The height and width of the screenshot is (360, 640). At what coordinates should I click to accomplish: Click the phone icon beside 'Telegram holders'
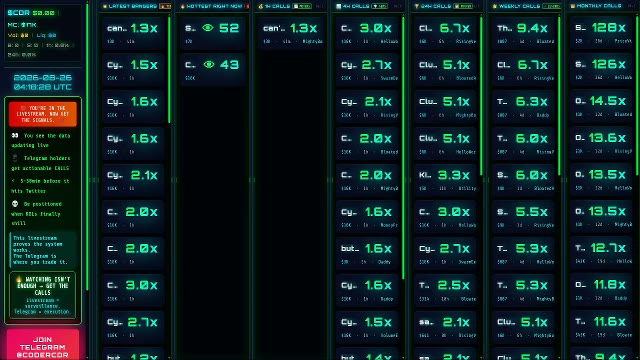pos(15,158)
